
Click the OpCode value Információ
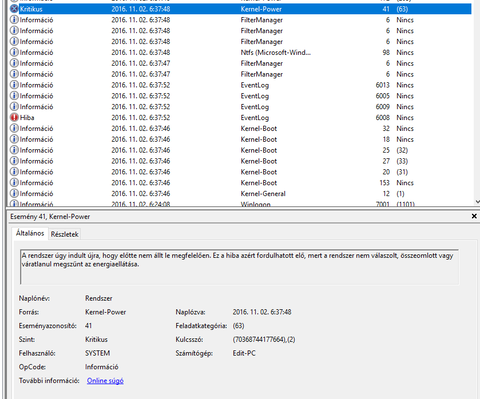tap(101, 367)
